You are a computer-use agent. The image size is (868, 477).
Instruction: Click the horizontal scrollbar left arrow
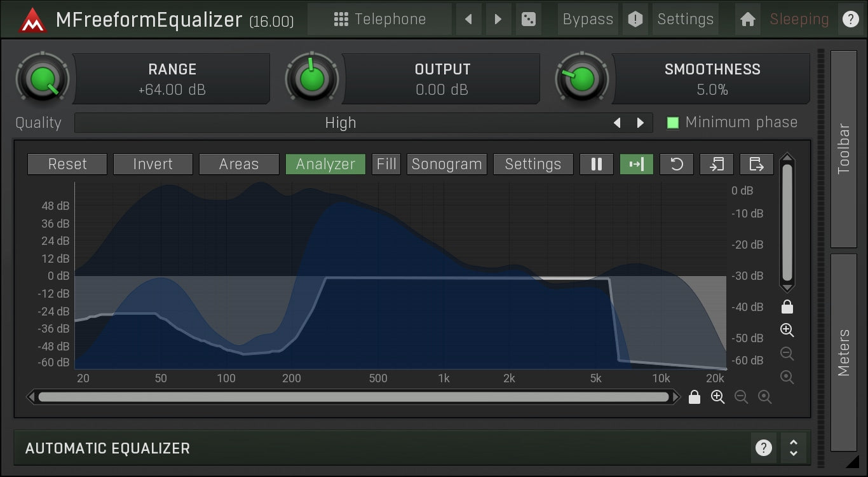[31, 397]
